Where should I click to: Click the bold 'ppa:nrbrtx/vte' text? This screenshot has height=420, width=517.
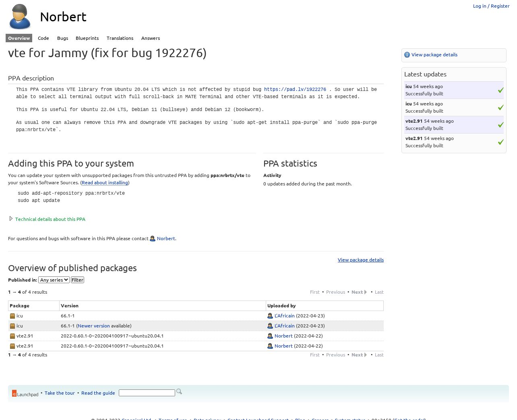(227, 175)
